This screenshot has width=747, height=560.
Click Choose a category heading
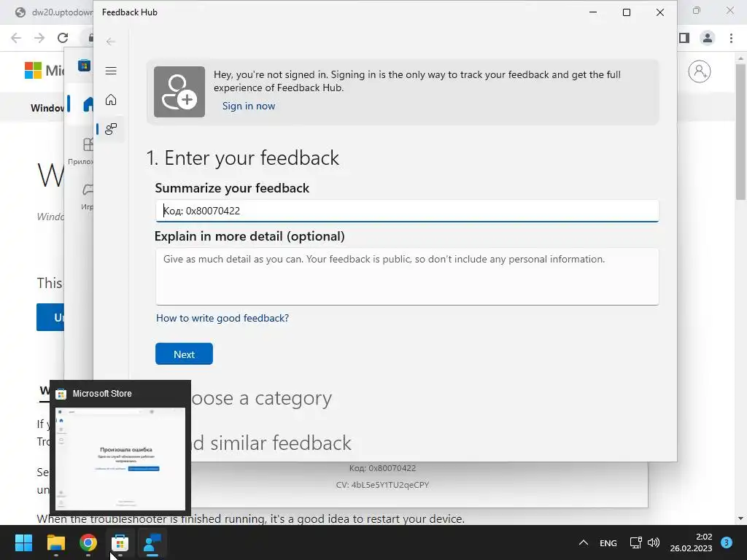[x=261, y=398]
